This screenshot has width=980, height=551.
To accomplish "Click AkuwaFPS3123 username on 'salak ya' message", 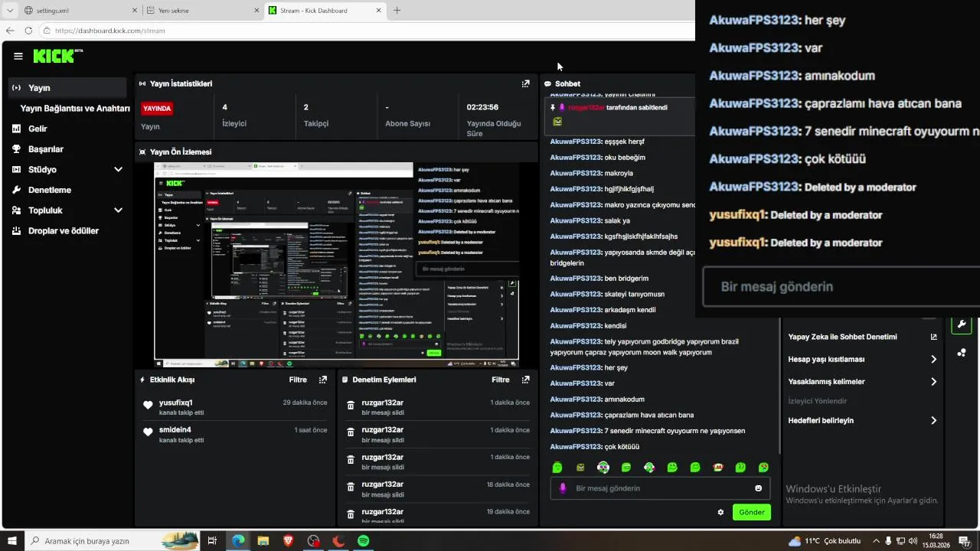I will (576, 220).
